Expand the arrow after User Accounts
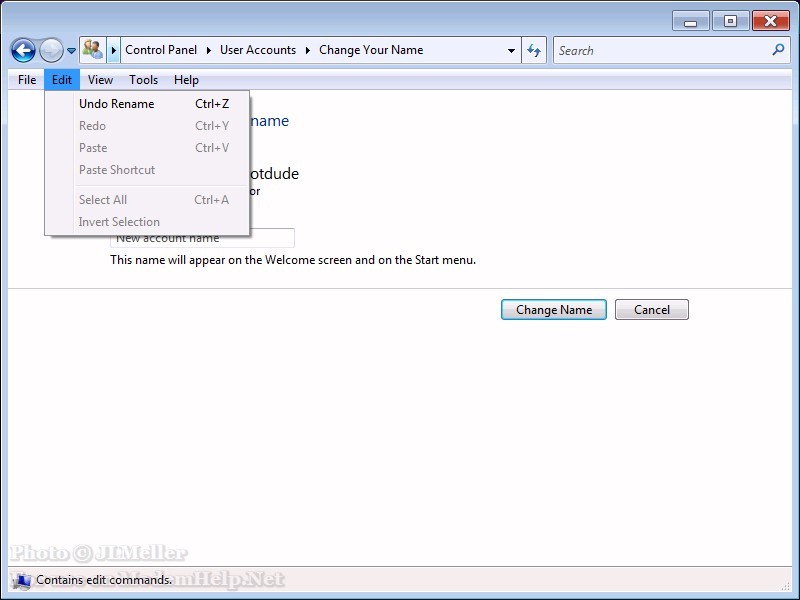Image resolution: width=800 pixels, height=600 pixels. [308, 50]
